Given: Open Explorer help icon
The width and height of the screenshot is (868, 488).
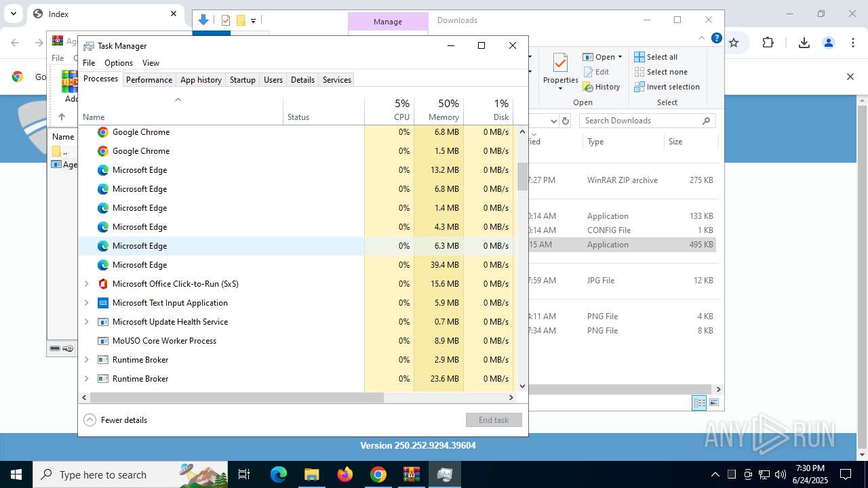Looking at the screenshot, I should point(717,39).
